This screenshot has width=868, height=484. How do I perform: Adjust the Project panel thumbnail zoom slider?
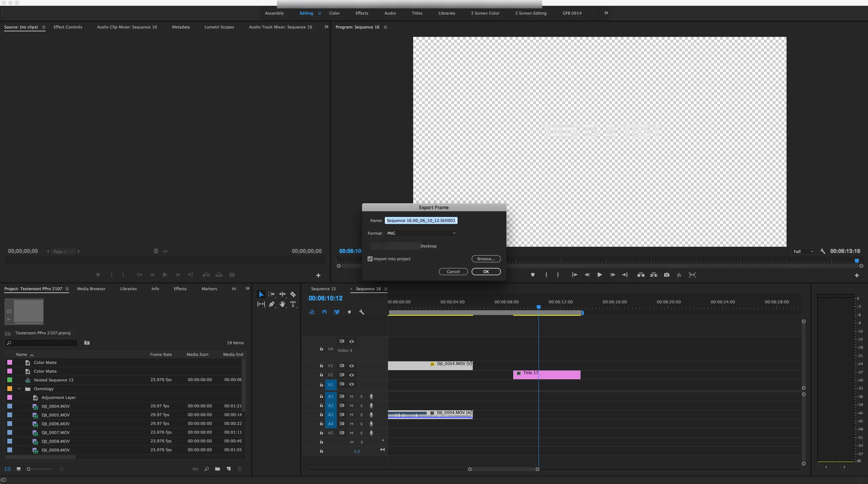click(x=29, y=469)
